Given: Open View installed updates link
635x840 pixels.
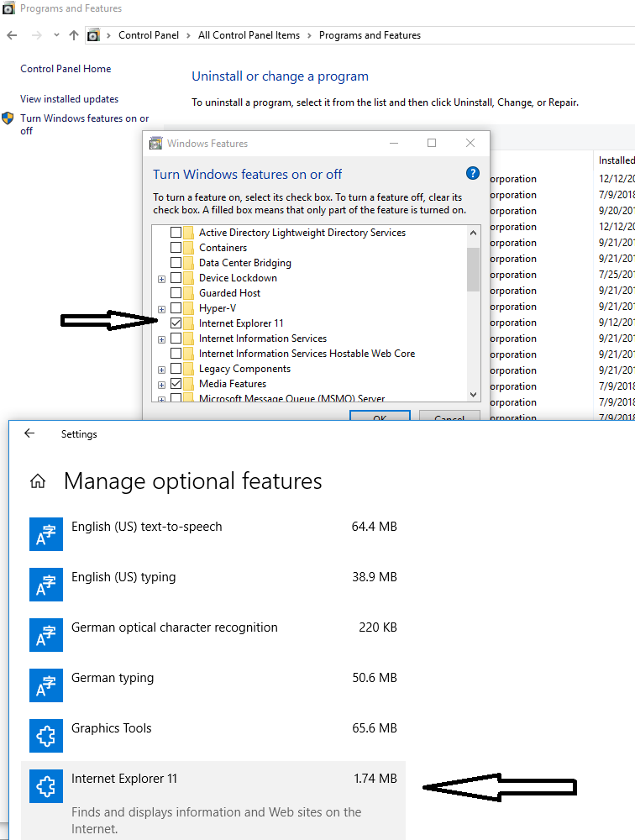Looking at the screenshot, I should [69, 99].
